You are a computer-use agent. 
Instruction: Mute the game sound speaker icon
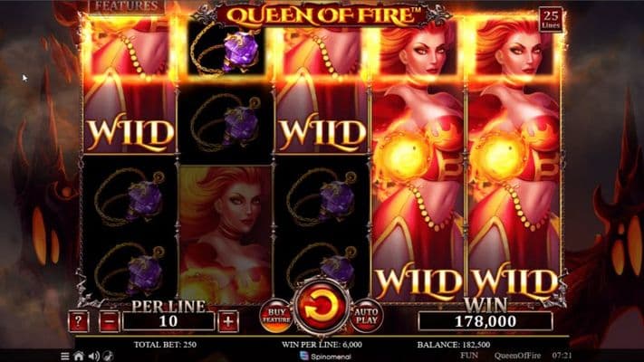point(93,356)
